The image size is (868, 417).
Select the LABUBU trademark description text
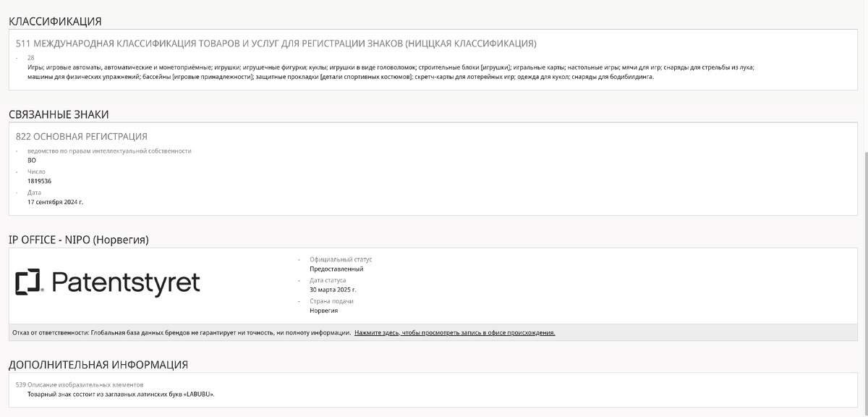[121, 395]
